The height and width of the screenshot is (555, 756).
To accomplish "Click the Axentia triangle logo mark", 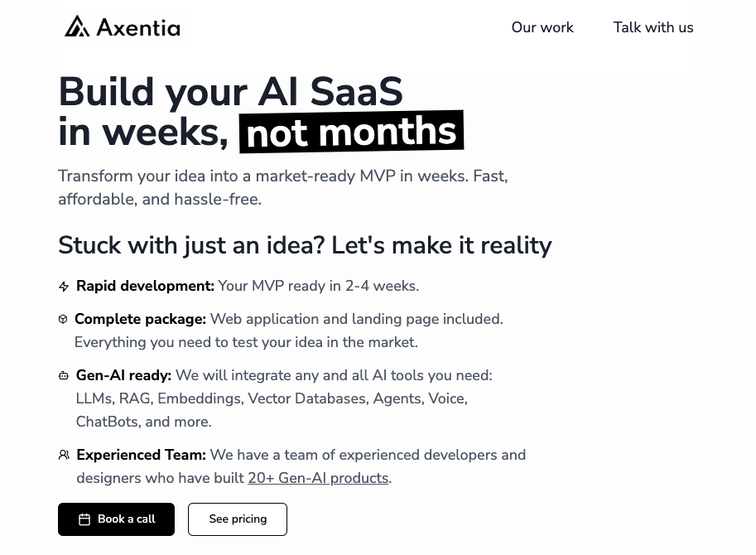I will point(77,27).
